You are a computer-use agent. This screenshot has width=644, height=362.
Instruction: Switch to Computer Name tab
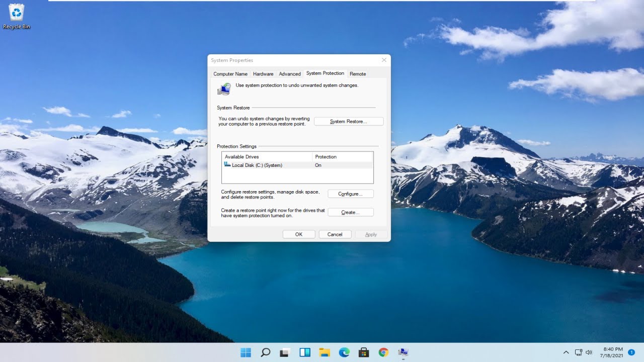coord(230,74)
